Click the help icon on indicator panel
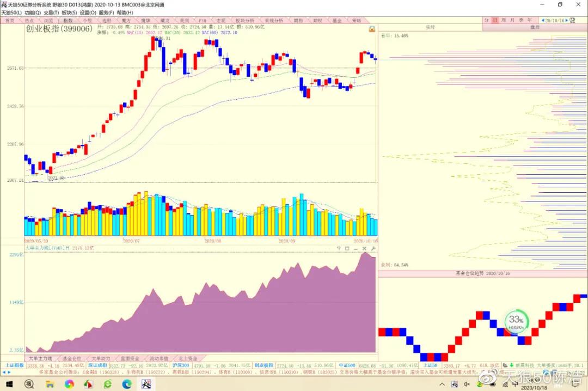 point(339,248)
